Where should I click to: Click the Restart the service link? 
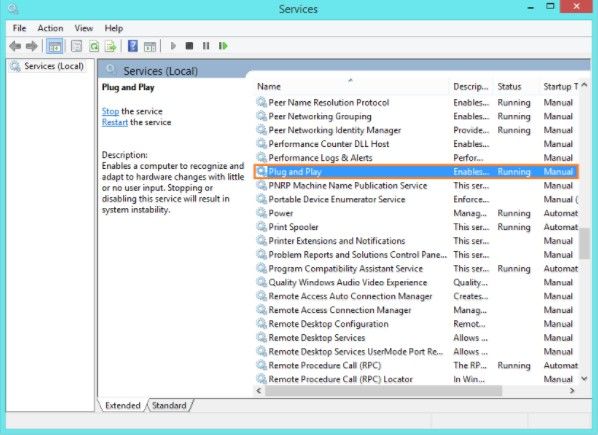(115, 122)
